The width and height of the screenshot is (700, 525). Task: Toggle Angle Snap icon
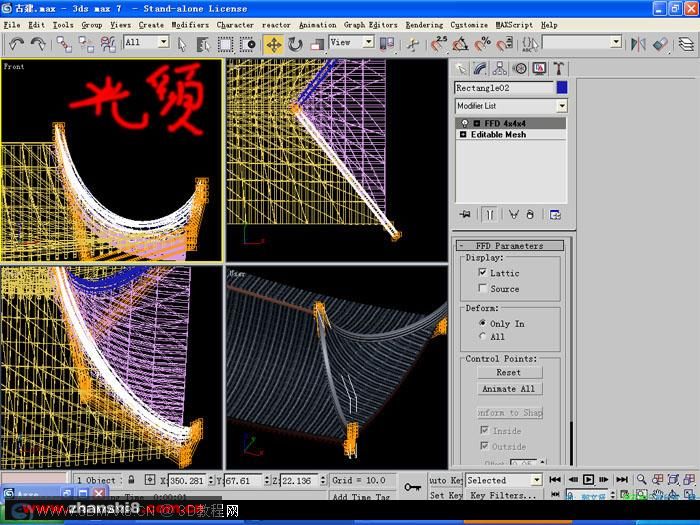coord(460,44)
